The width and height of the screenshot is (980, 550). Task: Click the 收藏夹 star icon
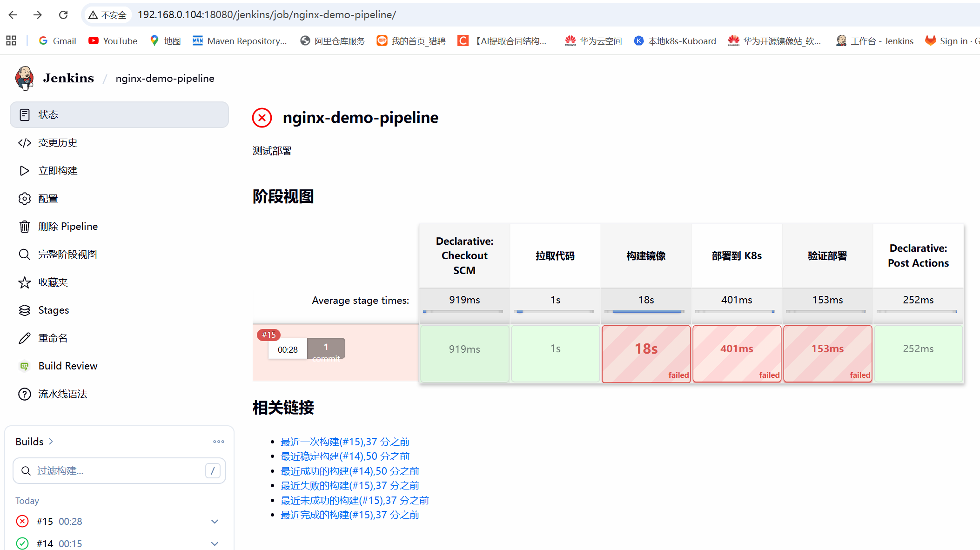point(24,282)
